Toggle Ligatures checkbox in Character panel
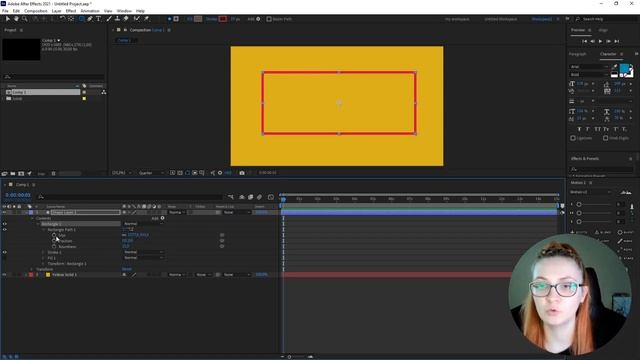This screenshot has width=640, height=360. click(573, 138)
